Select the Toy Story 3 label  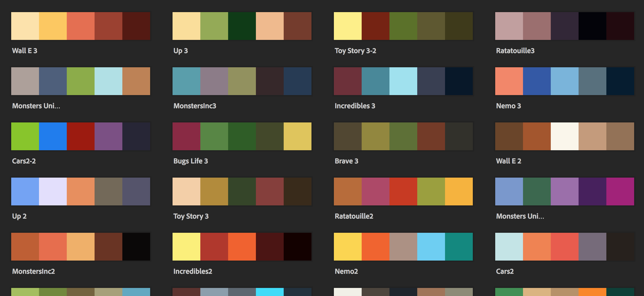pyautogui.click(x=191, y=216)
